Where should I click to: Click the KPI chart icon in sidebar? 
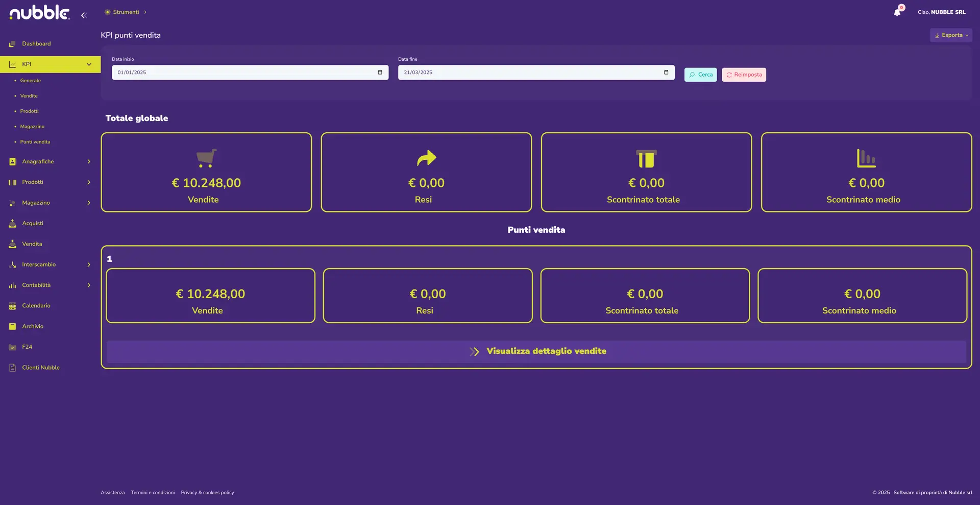(x=12, y=64)
